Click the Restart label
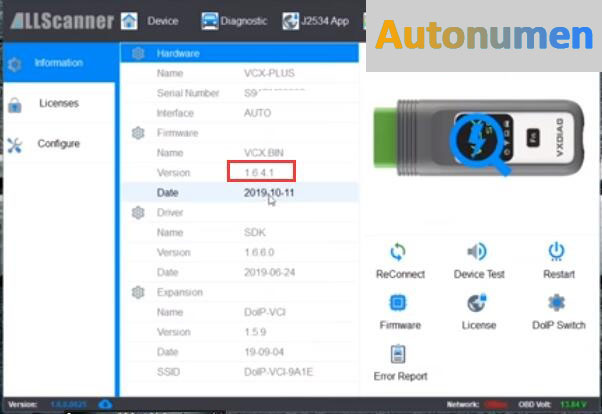Image resolution: width=602 pixels, height=414 pixels. pyautogui.click(x=559, y=274)
